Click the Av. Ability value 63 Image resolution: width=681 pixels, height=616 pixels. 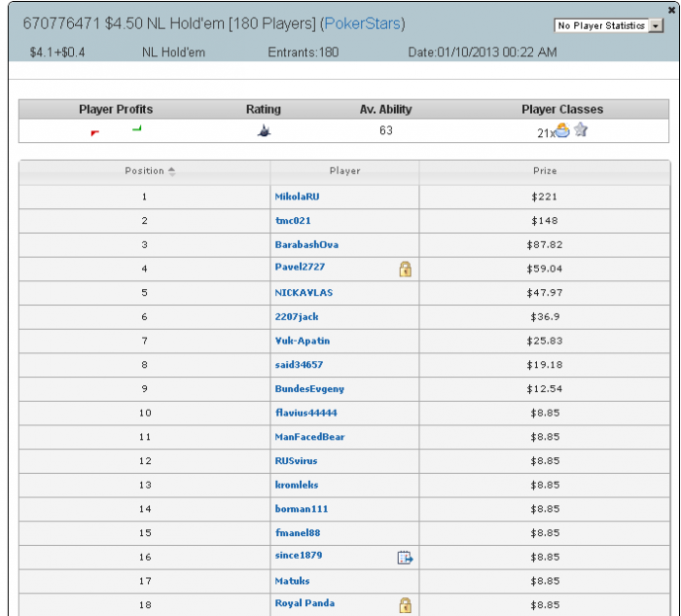coord(385,130)
